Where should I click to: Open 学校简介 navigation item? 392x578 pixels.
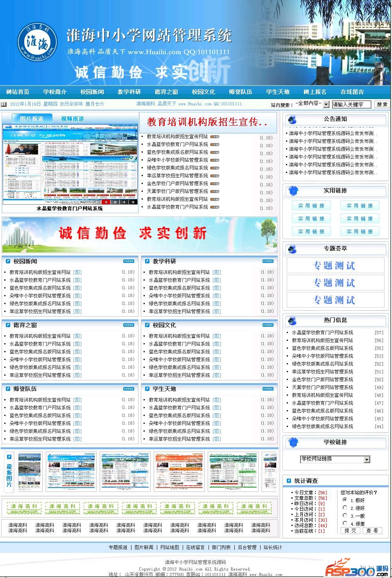(x=55, y=92)
